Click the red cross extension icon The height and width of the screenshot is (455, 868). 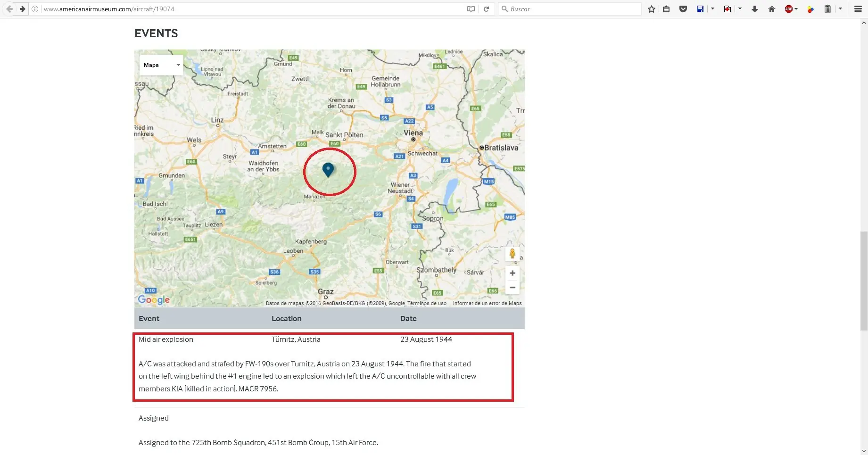tap(727, 9)
